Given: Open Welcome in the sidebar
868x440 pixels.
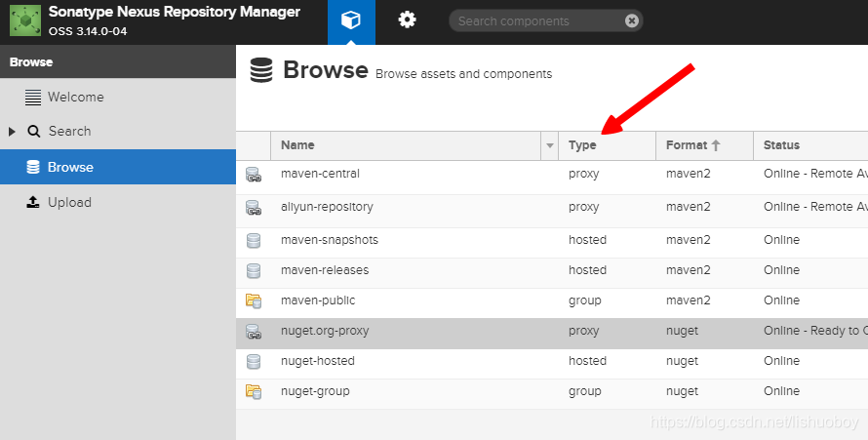Looking at the screenshot, I should 76,97.
